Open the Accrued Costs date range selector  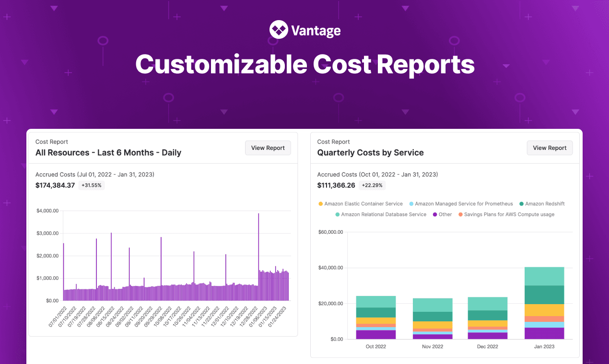tap(95, 174)
